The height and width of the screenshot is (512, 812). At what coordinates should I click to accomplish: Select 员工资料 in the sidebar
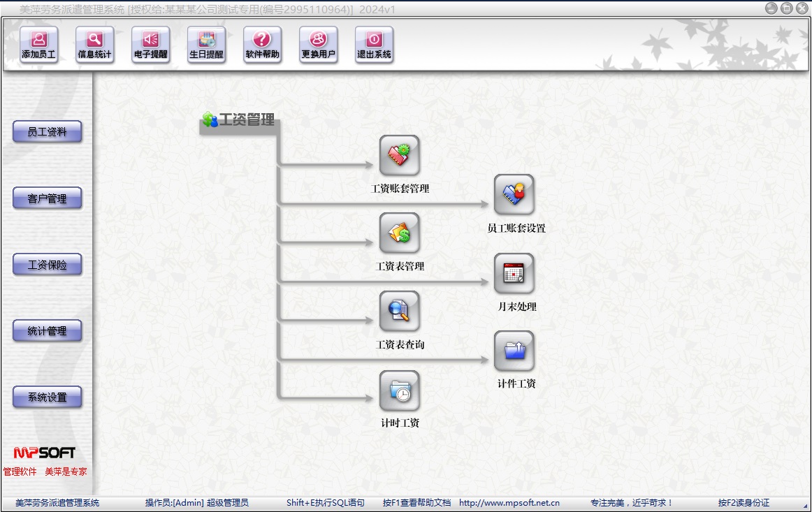point(48,132)
